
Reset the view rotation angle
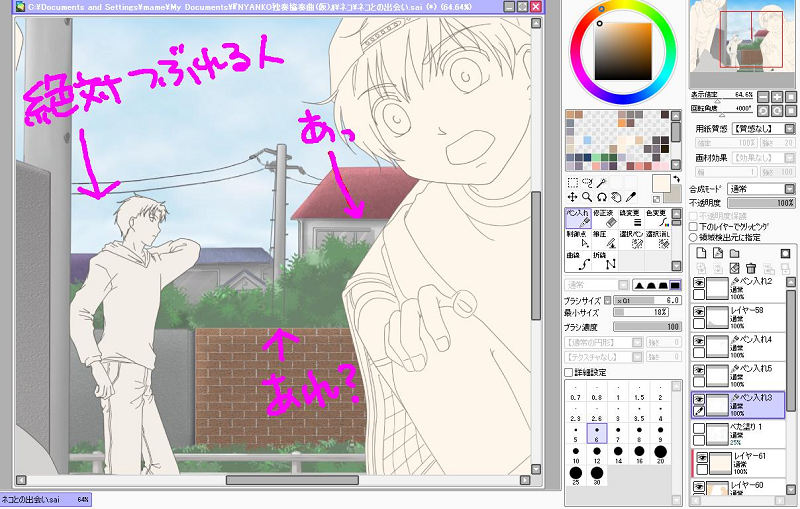pos(790,110)
